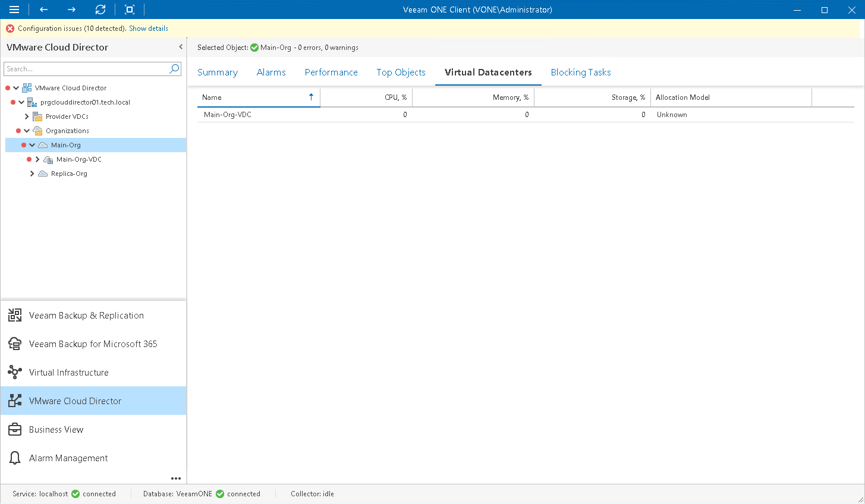Refresh the view with the reload icon
The height and width of the screenshot is (504, 865).
(x=100, y=10)
